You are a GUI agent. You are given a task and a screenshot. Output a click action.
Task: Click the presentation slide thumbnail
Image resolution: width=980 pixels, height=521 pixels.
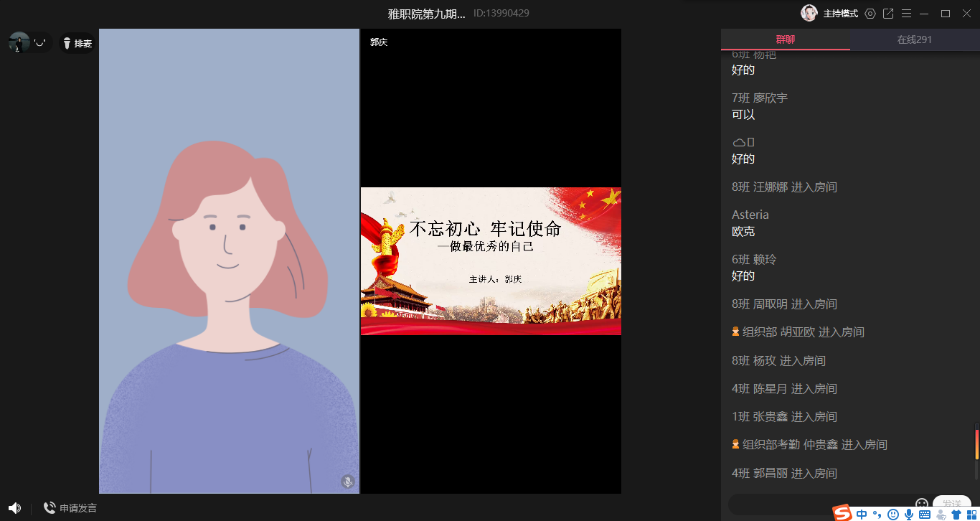click(x=491, y=261)
